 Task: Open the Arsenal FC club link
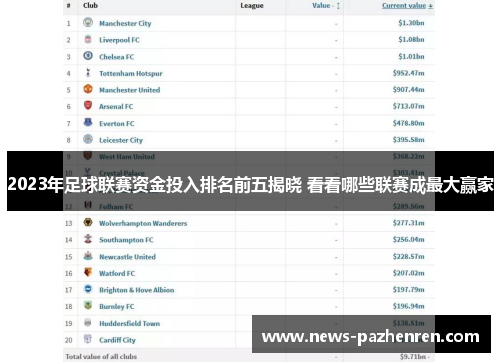[x=116, y=107]
